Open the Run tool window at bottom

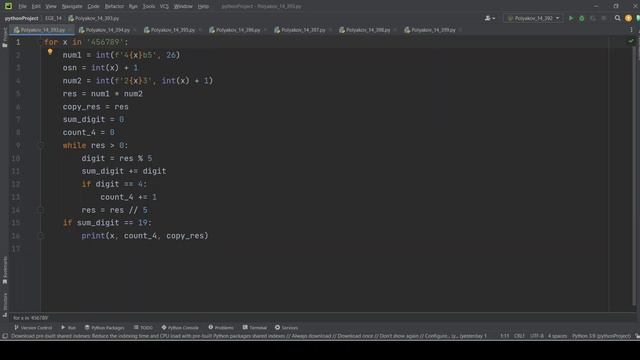[x=69, y=328]
